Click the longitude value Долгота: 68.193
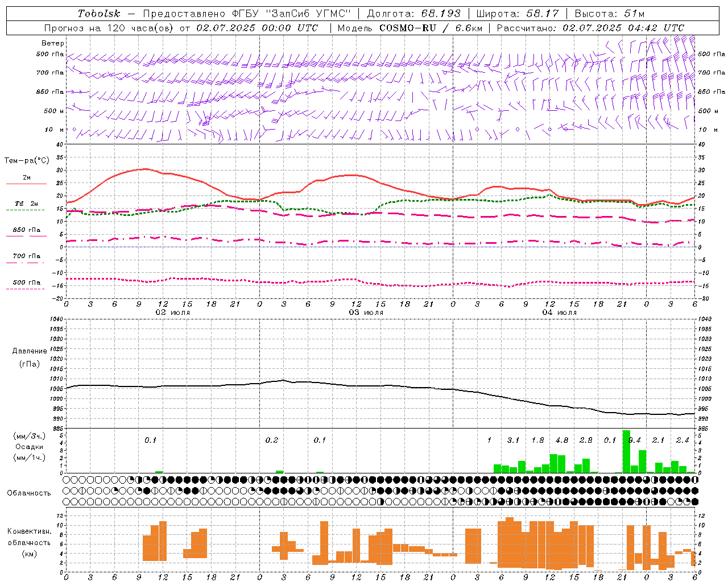Viewport: 728px width, 582px height. 414,14
